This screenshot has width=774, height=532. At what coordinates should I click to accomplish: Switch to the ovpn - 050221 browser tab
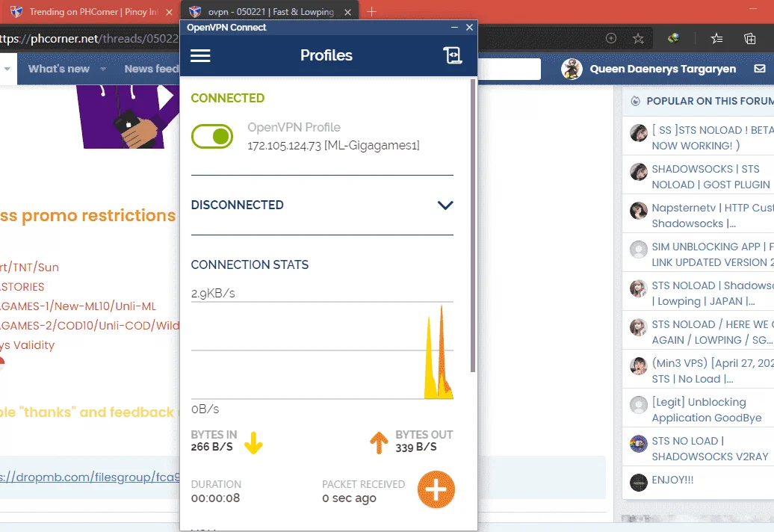click(x=270, y=12)
